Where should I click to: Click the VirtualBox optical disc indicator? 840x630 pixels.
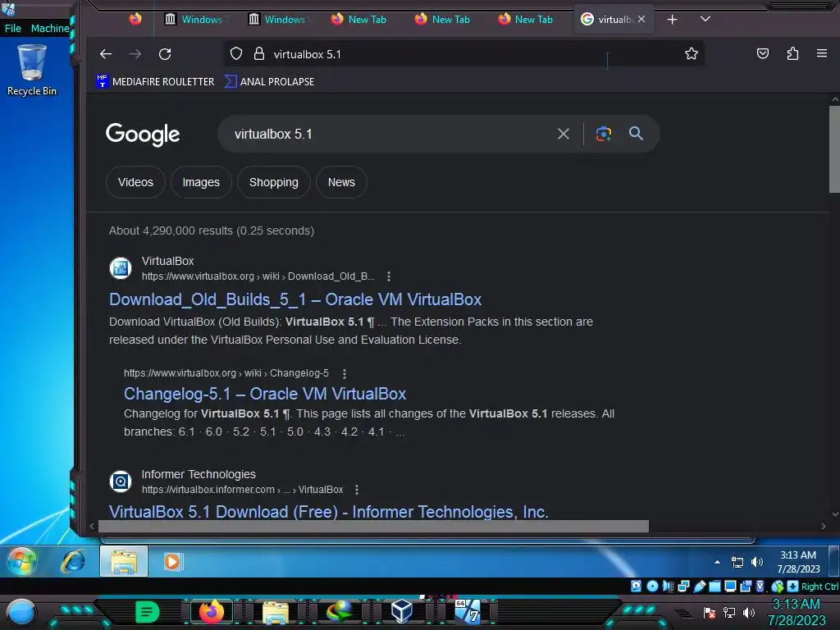point(652,586)
